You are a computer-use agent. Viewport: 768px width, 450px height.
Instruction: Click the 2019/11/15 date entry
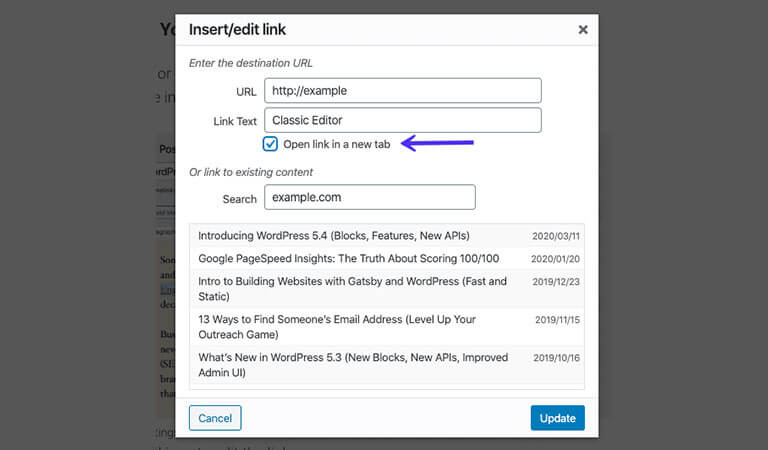pyautogui.click(x=557, y=320)
